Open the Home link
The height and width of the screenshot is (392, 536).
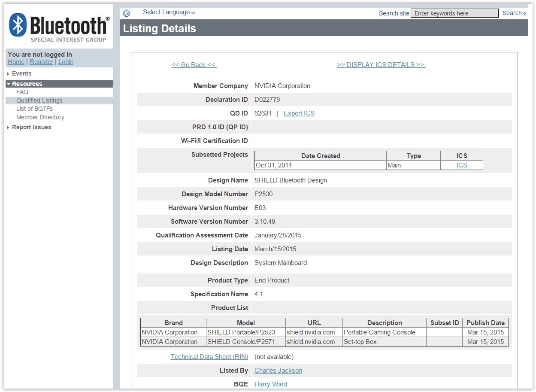[x=16, y=62]
